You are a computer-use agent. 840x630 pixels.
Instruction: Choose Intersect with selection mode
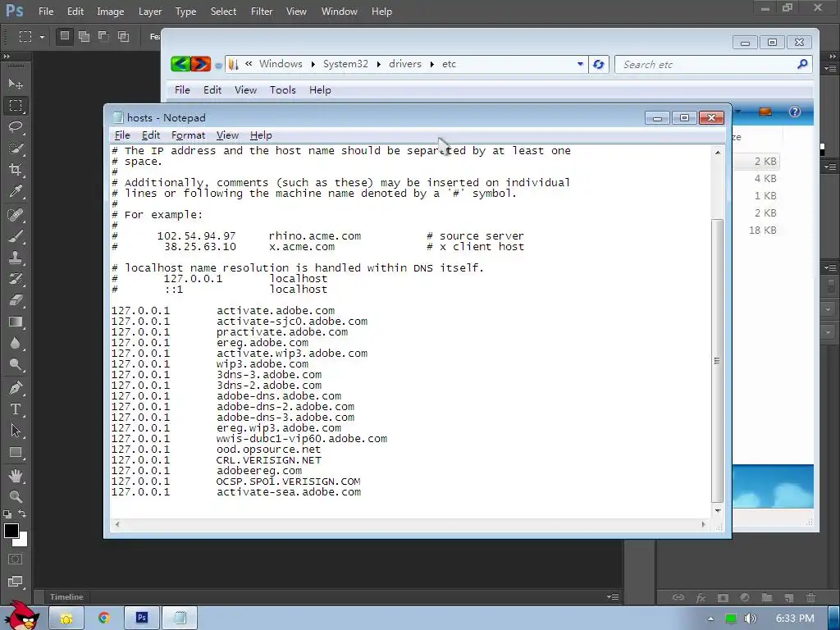click(x=124, y=36)
